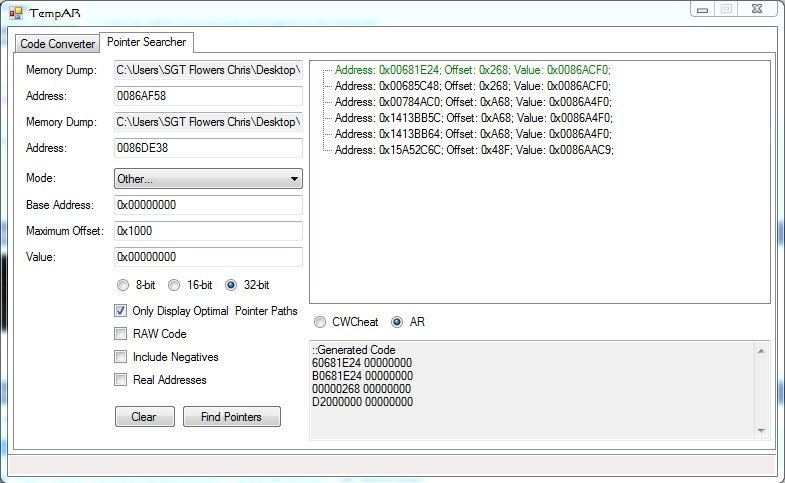Viewport: 785px width, 483px height.
Task: Enable the Include Negatives checkbox
Action: click(x=121, y=357)
